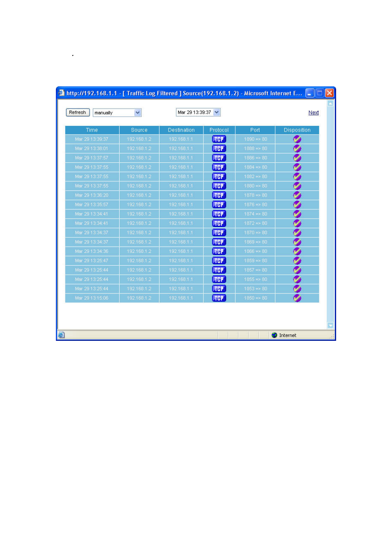This screenshot has height=555, width=392.
Task: Click the '1870 => 80' port cell
Action: click(x=256, y=233)
